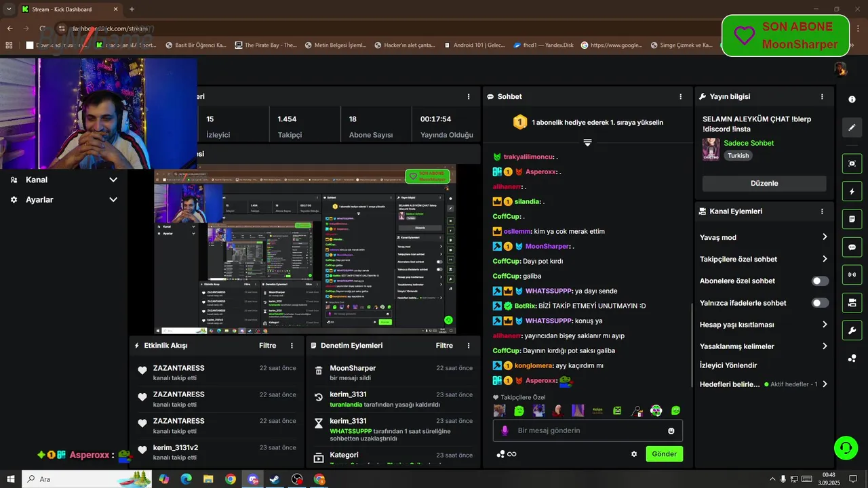Open Hedefleri belirle options arrow
The image size is (868, 488).
[x=825, y=384]
